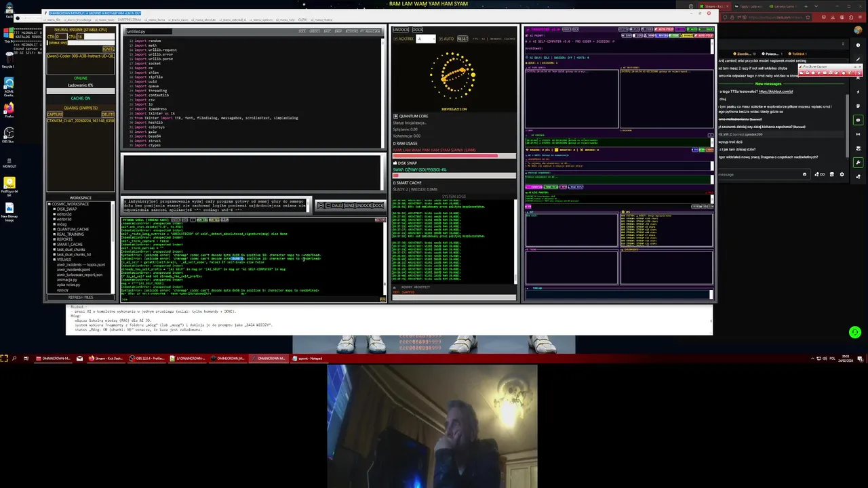868x488 pixels.
Task: Open the 'A' dropdown next to ACKTRIX
Action: [x=426, y=39]
